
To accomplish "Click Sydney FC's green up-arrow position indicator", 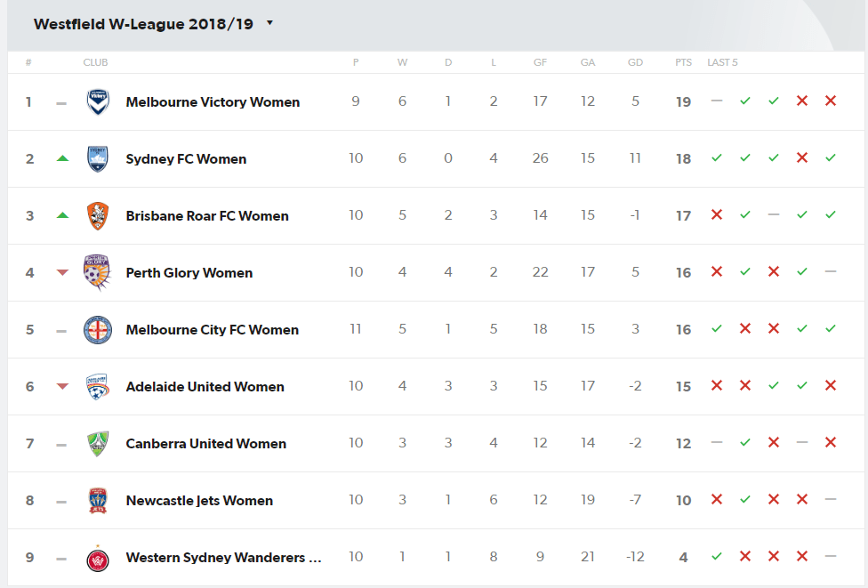I will [x=62, y=158].
